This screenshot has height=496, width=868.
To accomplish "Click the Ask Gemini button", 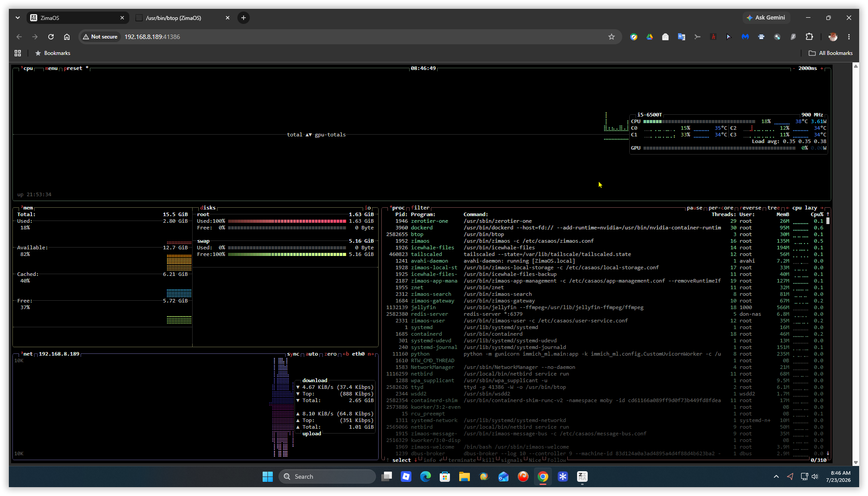I will [x=766, y=18].
